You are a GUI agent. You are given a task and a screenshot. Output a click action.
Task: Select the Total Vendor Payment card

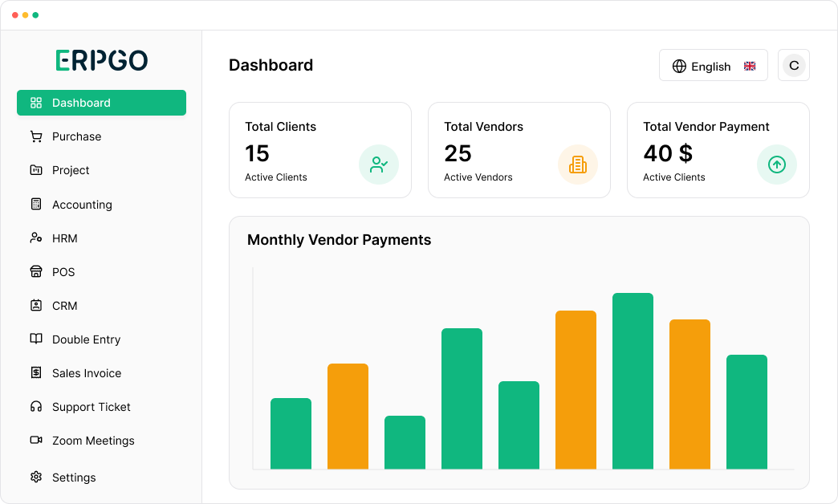(x=718, y=150)
